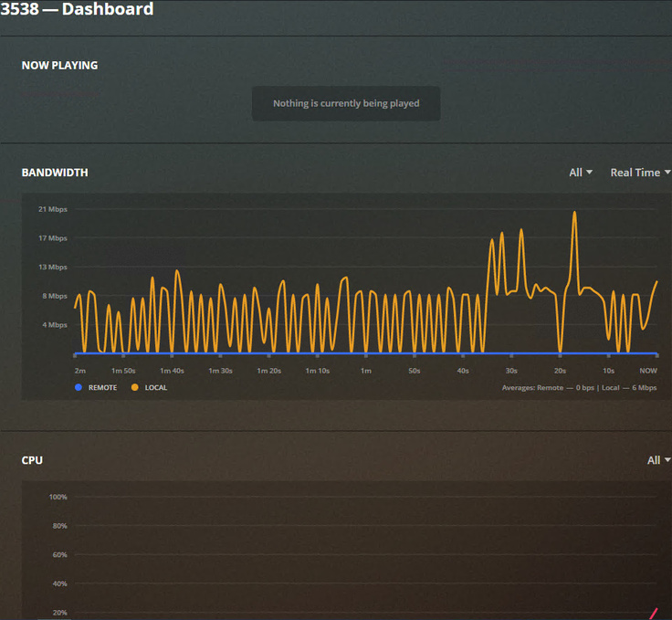Click the '3538 — Dashboard' page title
Image resolution: width=672 pixels, height=620 pixels.
77,9
